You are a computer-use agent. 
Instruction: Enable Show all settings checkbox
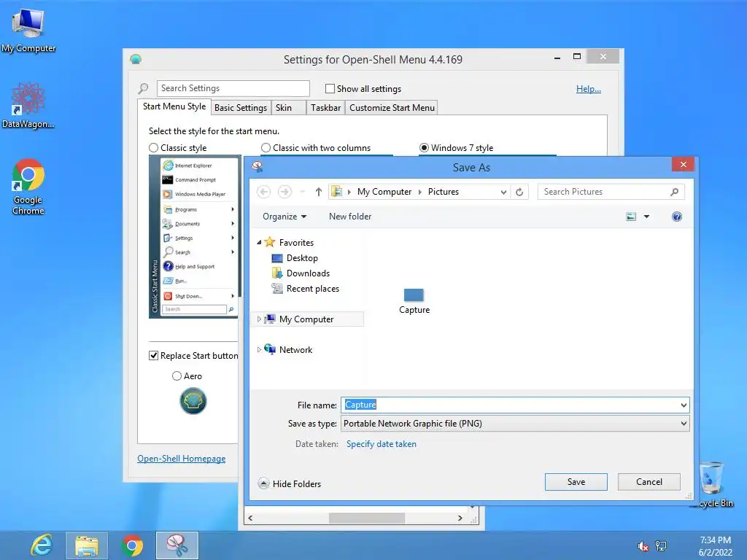pyautogui.click(x=330, y=88)
